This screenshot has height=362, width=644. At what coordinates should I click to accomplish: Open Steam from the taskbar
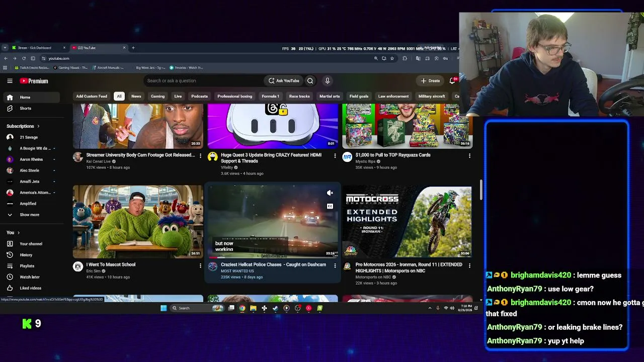(x=275, y=308)
